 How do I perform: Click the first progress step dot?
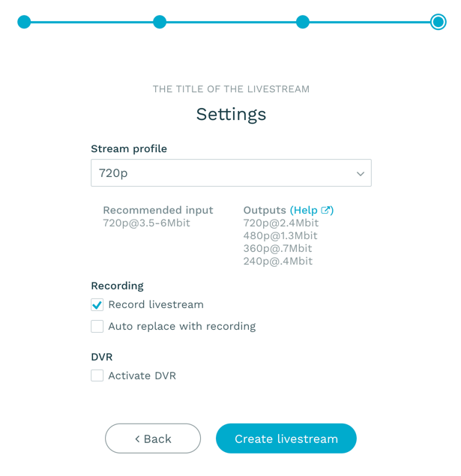[x=24, y=22]
